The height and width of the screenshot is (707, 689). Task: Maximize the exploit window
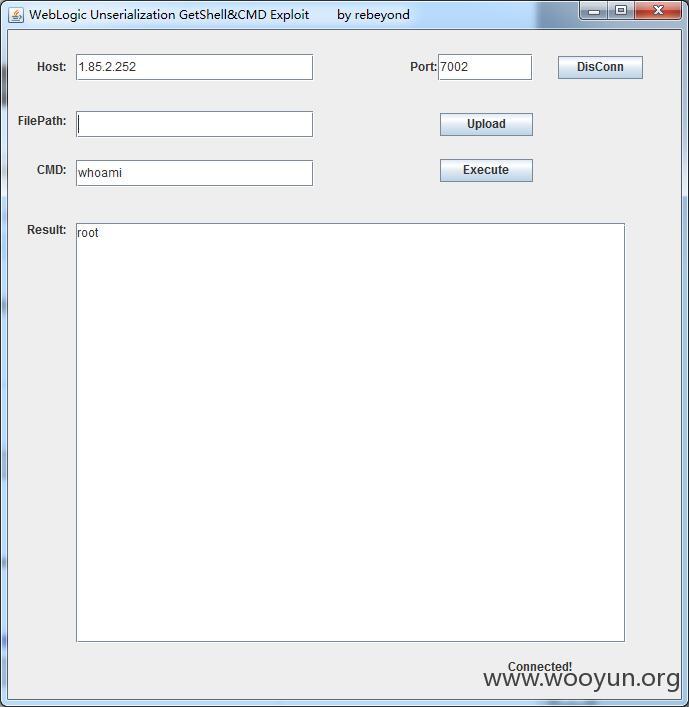point(621,10)
